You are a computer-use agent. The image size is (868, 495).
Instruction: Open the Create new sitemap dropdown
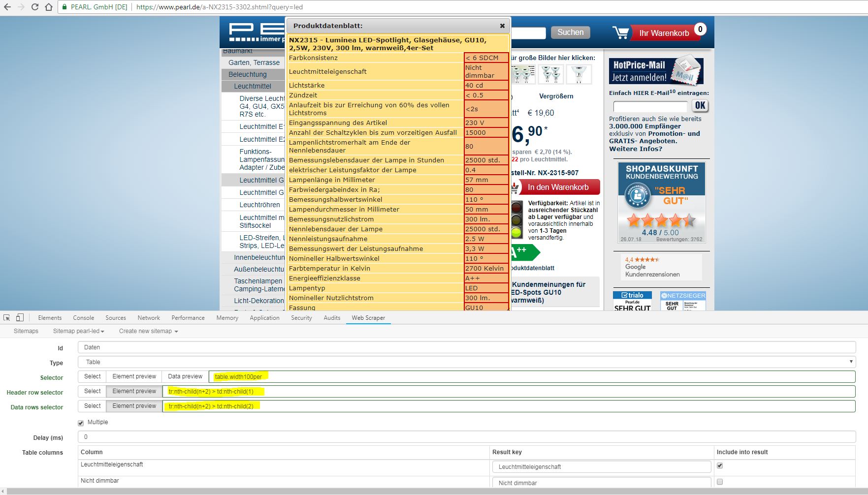pos(148,331)
